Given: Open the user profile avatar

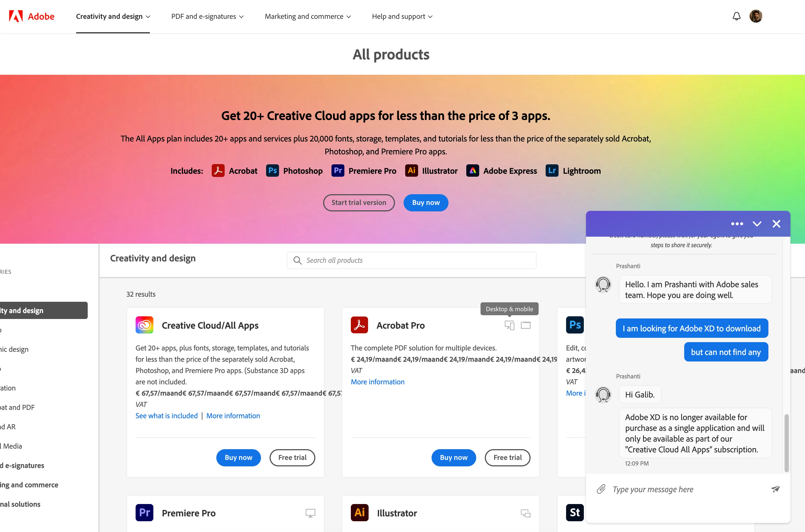Looking at the screenshot, I should (x=755, y=16).
